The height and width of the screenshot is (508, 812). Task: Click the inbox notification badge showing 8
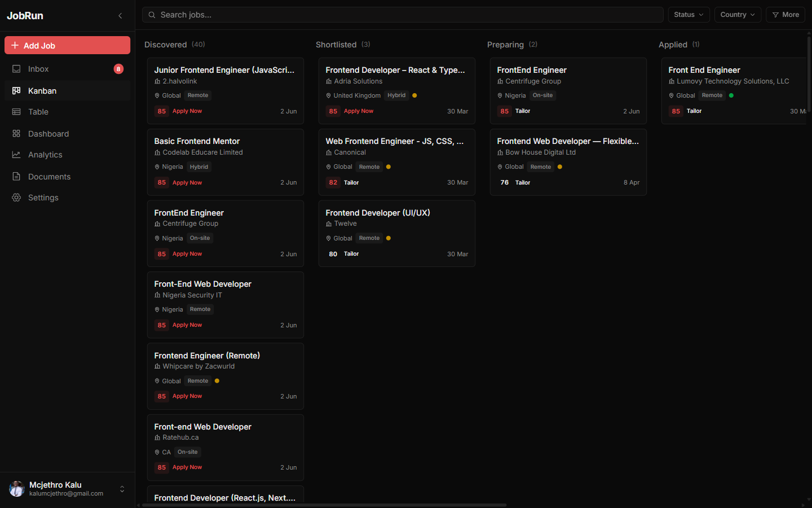[x=118, y=69]
